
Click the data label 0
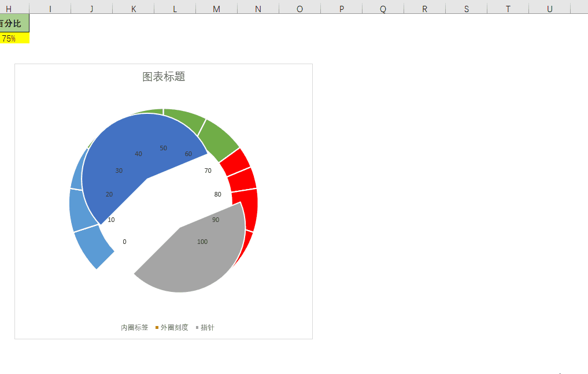(x=124, y=242)
